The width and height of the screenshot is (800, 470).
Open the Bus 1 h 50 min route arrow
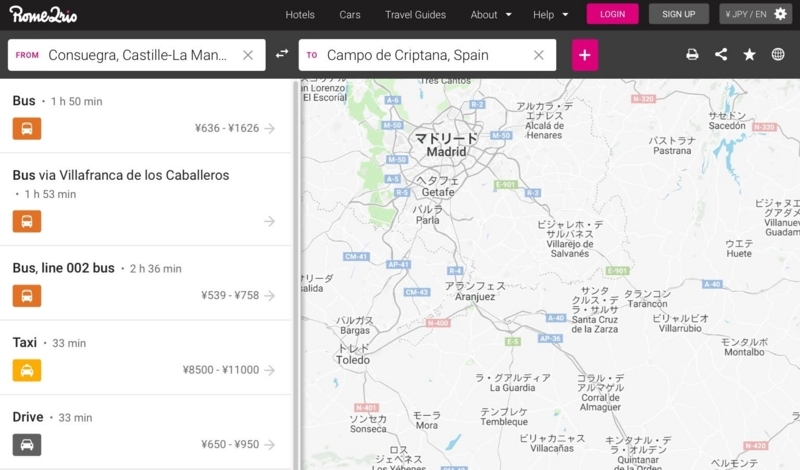(x=270, y=129)
